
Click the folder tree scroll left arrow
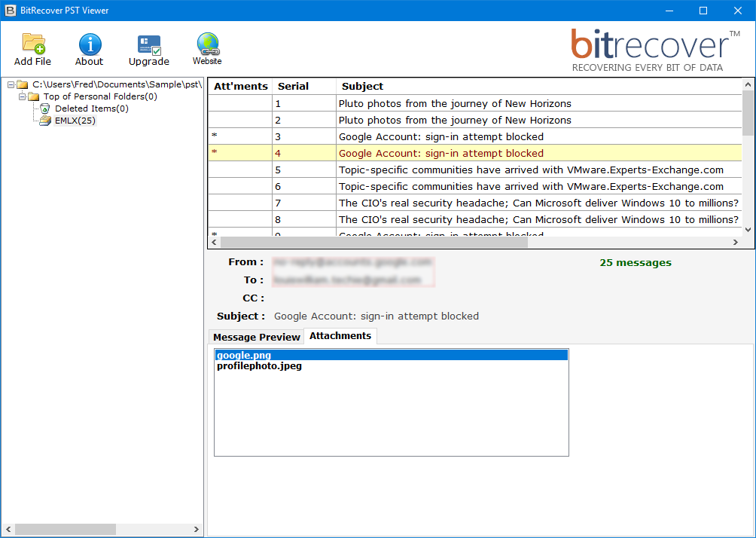8,529
